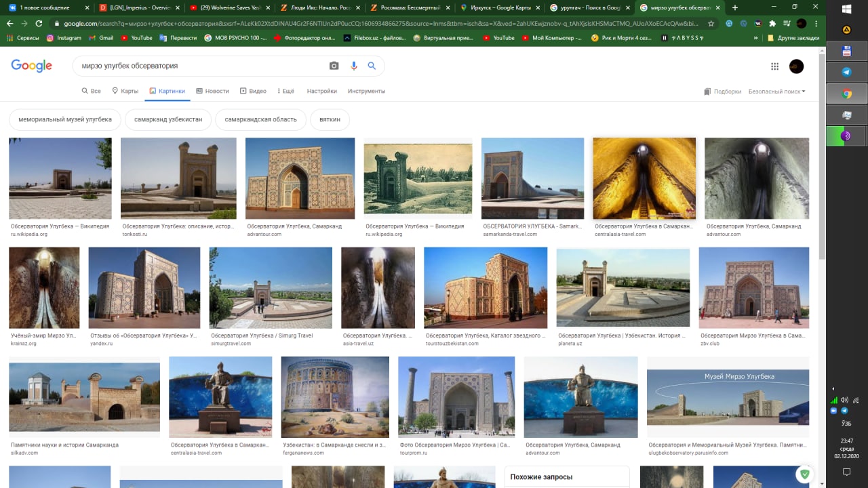Image resolution: width=868 pixels, height=488 pixels.
Task: Open the old postcard image of observatory
Action: pyautogui.click(x=418, y=178)
